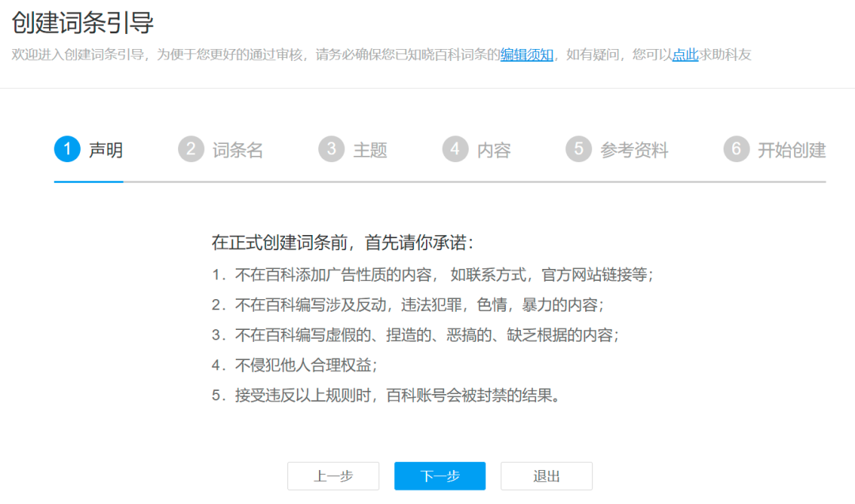
Task: Click the 创建词条引导 page heading
Action: point(83,22)
